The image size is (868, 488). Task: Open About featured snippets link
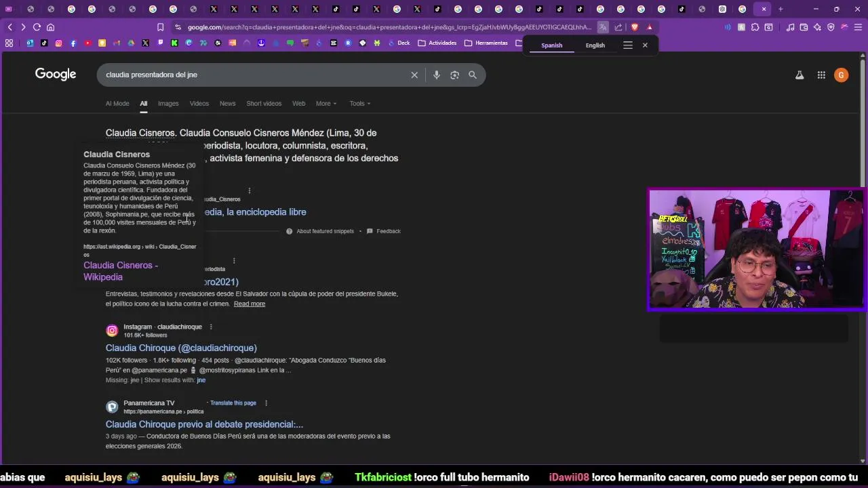[320, 232]
